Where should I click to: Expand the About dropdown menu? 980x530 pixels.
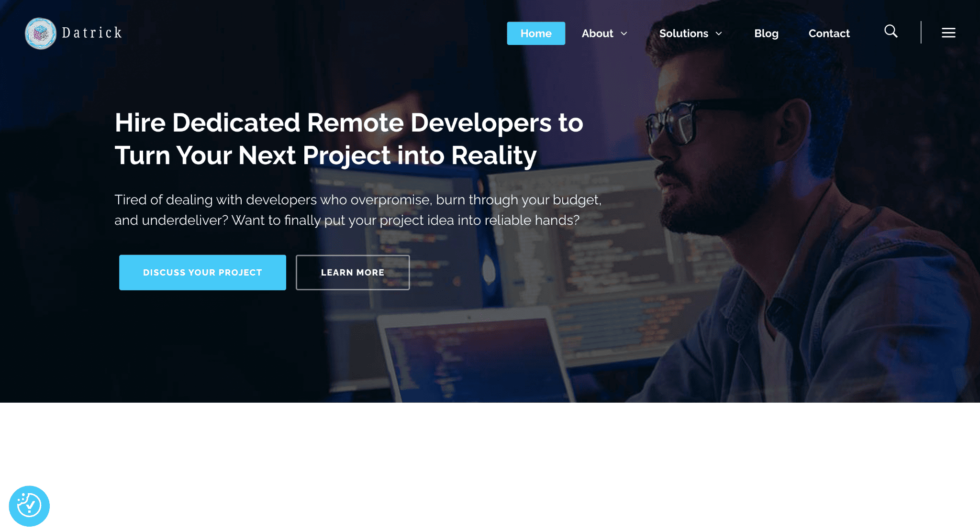coord(604,33)
